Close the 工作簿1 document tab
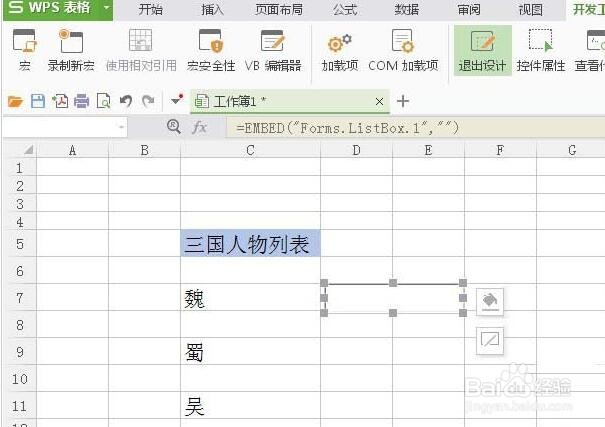This screenshot has height=427, width=605. click(379, 101)
